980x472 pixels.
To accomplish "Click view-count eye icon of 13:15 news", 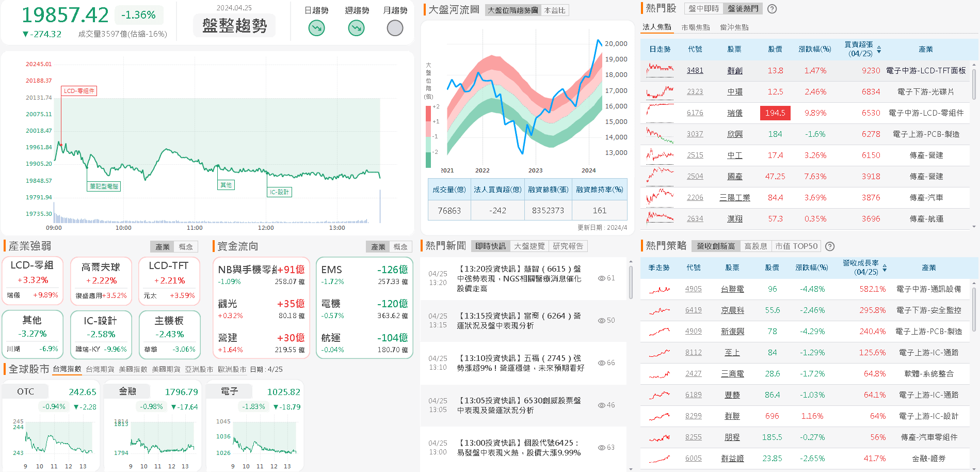I will [601, 321].
